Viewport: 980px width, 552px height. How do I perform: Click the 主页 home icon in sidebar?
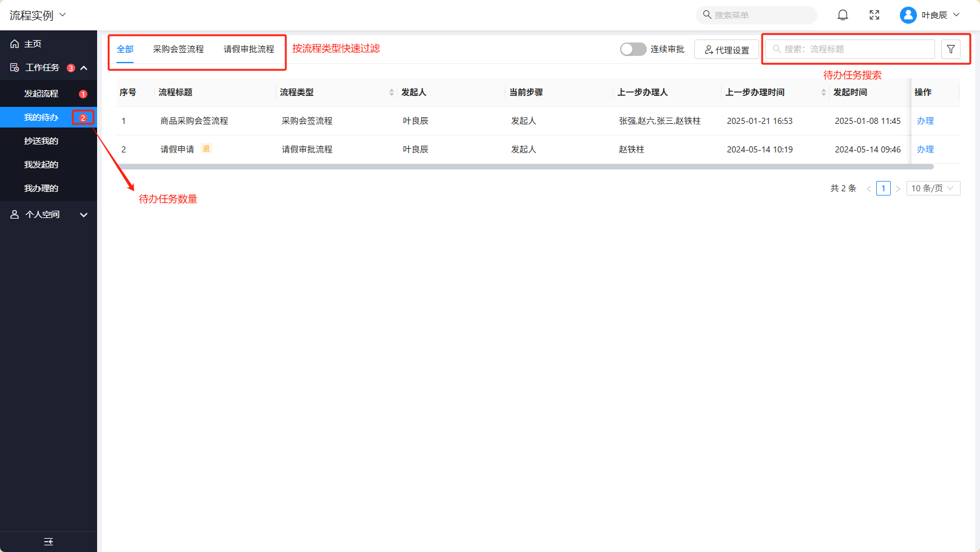[x=15, y=44]
